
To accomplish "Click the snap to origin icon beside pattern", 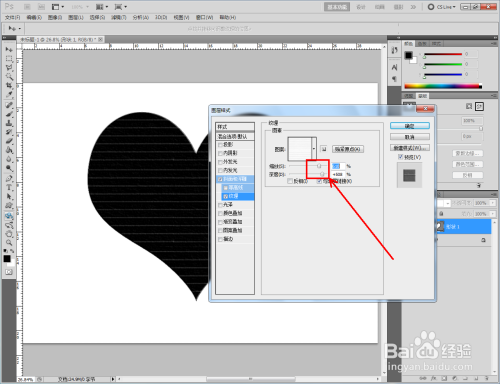I will [324, 149].
